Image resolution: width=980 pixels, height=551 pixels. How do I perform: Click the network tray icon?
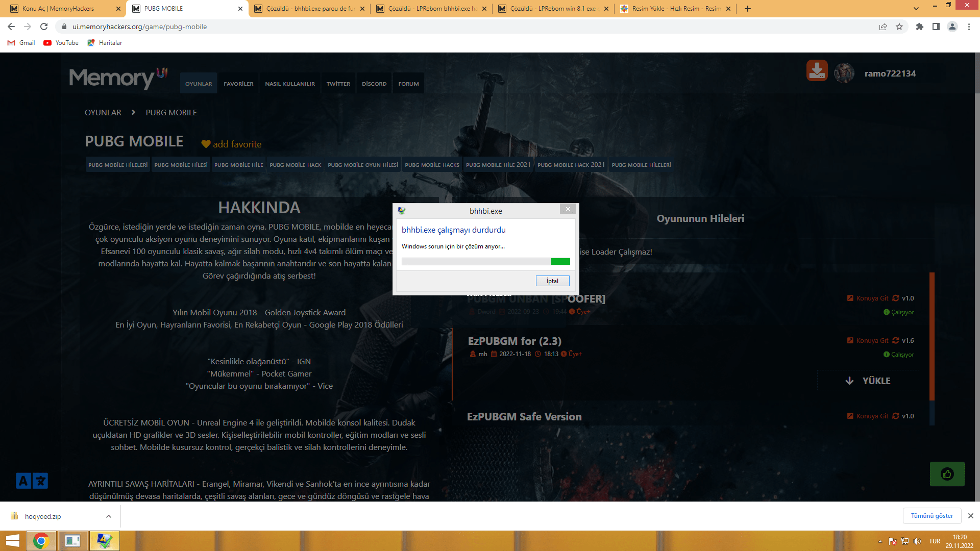pos(905,541)
